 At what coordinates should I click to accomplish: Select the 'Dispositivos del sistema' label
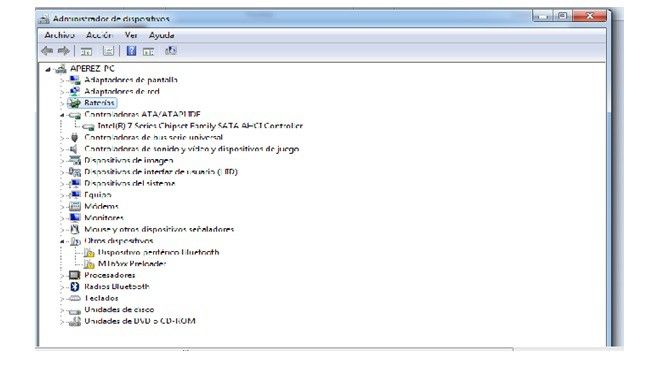pyautogui.click(x=129, y=183)
